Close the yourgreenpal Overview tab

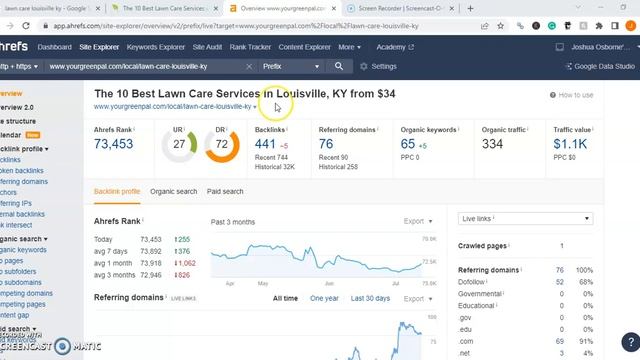[333, 8]
